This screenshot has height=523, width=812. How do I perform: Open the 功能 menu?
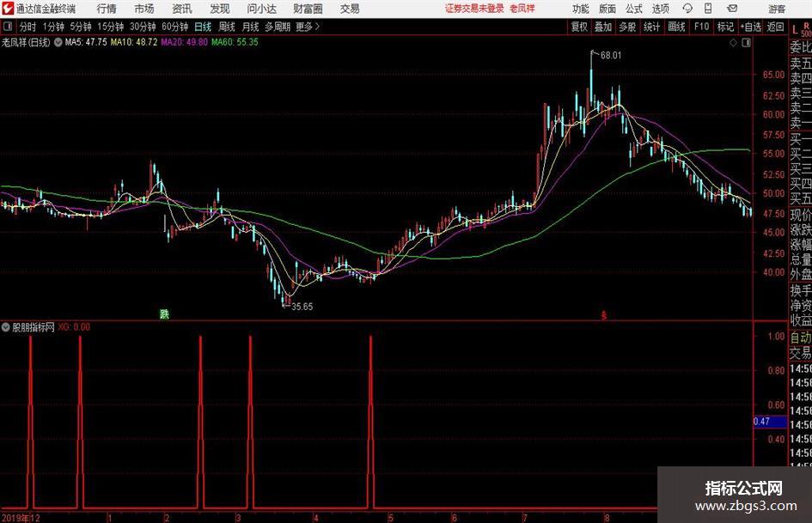click(581, 9)
